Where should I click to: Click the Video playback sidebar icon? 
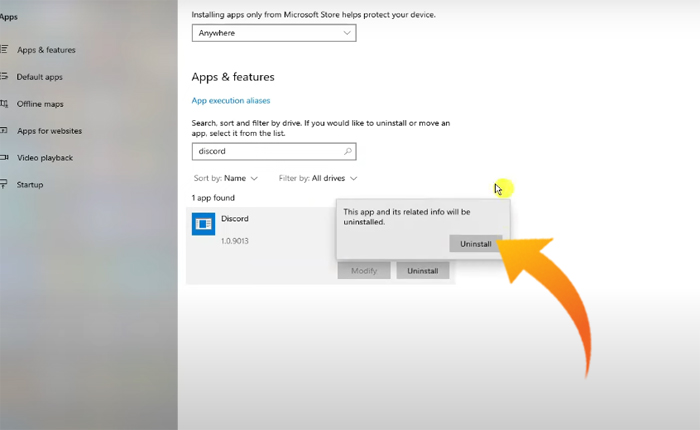point(4,158)
